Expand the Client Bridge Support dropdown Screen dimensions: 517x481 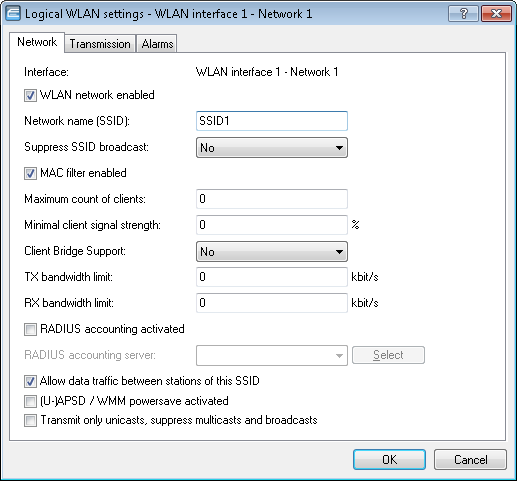(x=272, y=252)
